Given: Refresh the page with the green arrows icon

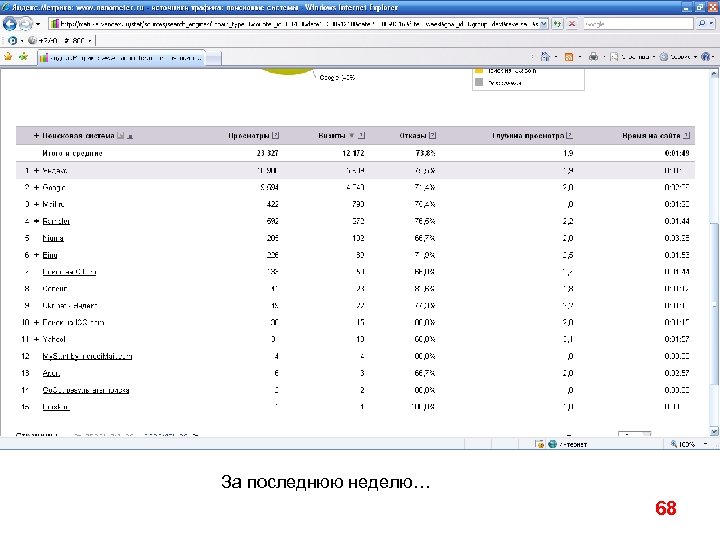Looking at the screenshot, I should (557, 24).
